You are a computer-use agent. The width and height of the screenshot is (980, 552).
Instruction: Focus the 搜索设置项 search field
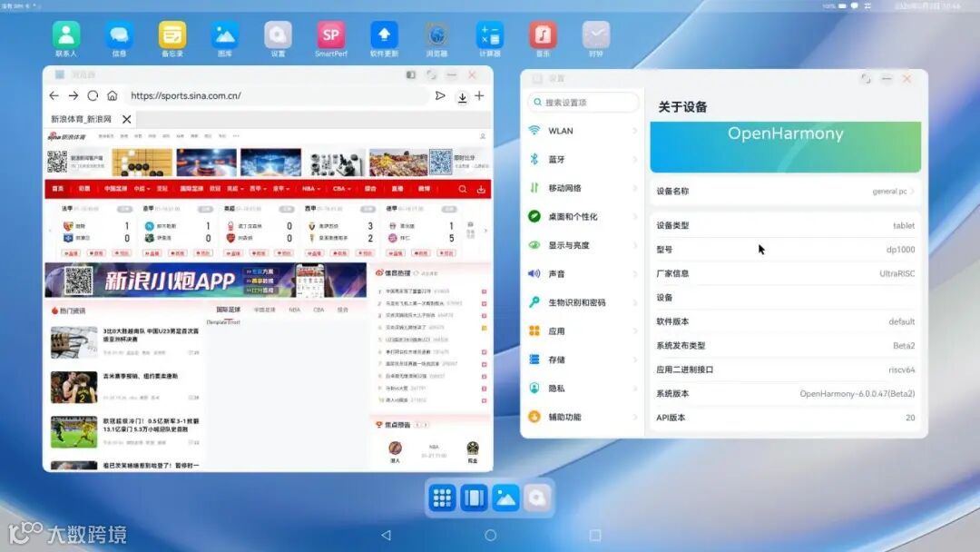pos(583,102)
